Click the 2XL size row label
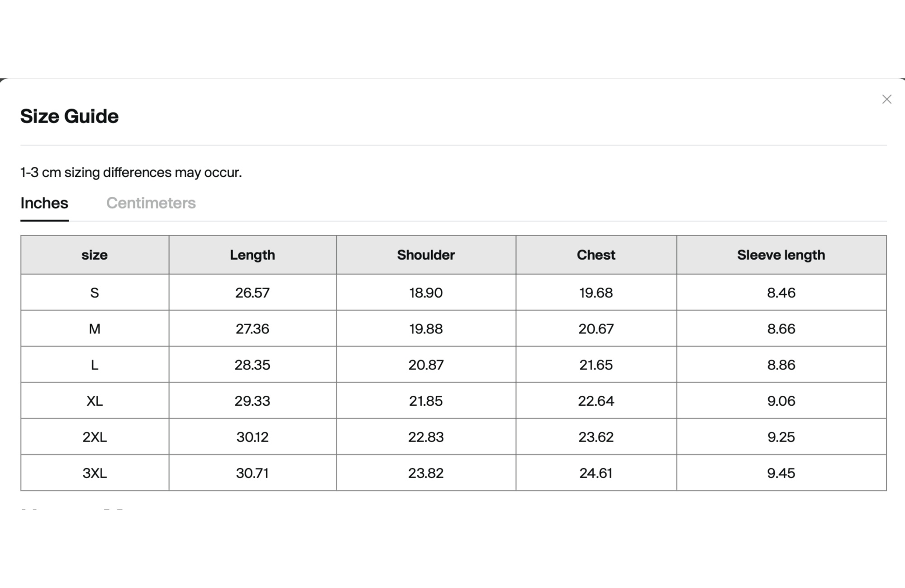 (95, 437)
